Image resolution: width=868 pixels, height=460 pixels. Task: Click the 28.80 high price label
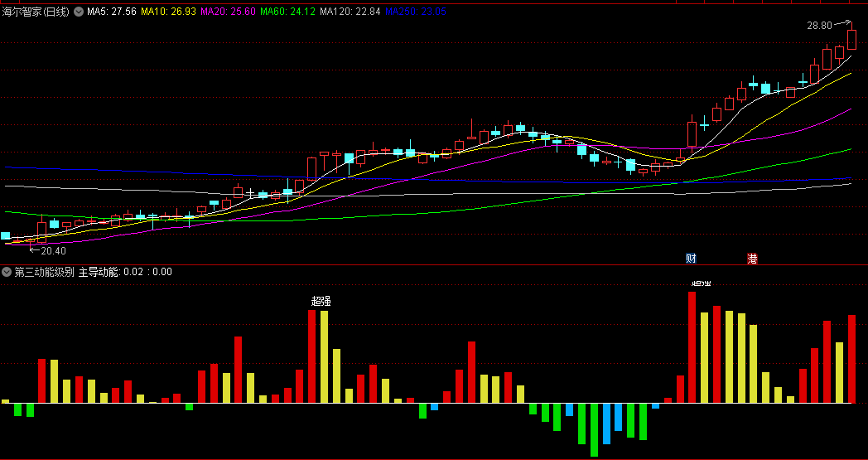(819, 26)
